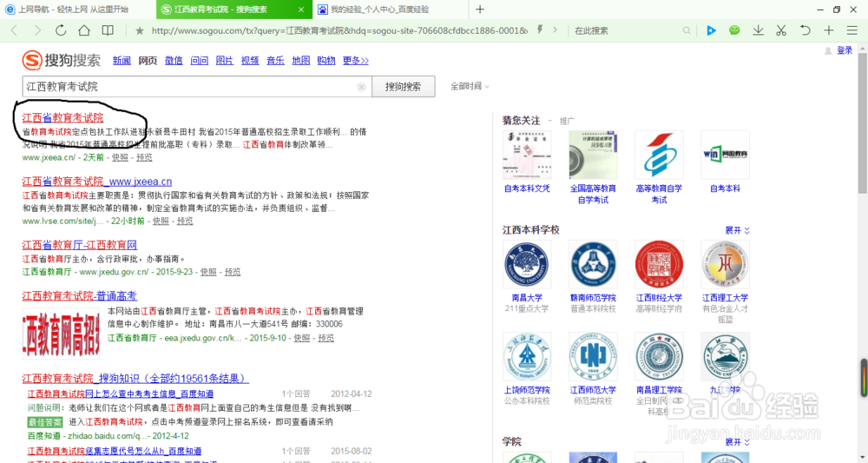Open the 江西教育网高招 result image
This screenshot has height=463, width=868.
tap(61, 332)
